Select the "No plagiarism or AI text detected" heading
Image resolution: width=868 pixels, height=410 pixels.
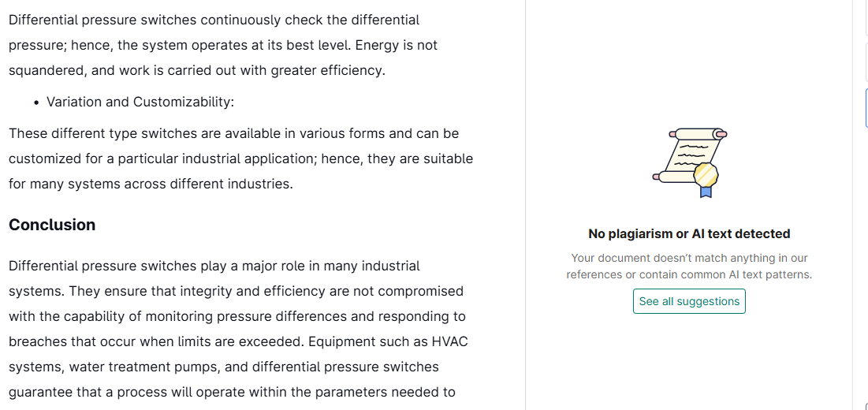(x=689, y=234)
